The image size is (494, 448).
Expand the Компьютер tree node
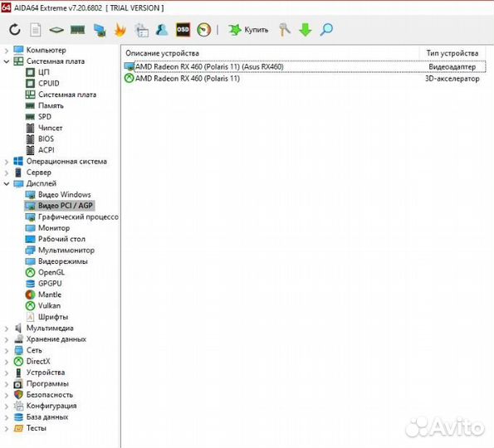[7, 51]
